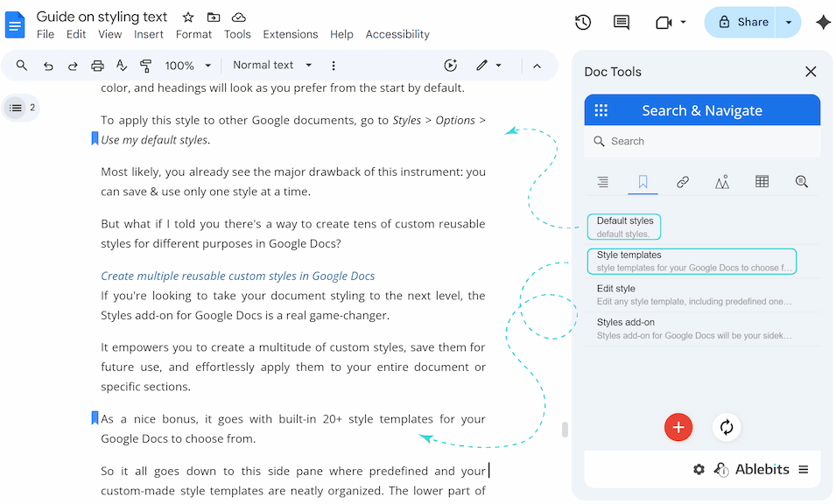Check the cloud save status icon
Viewport: 836px width, 504px height.
238,17
